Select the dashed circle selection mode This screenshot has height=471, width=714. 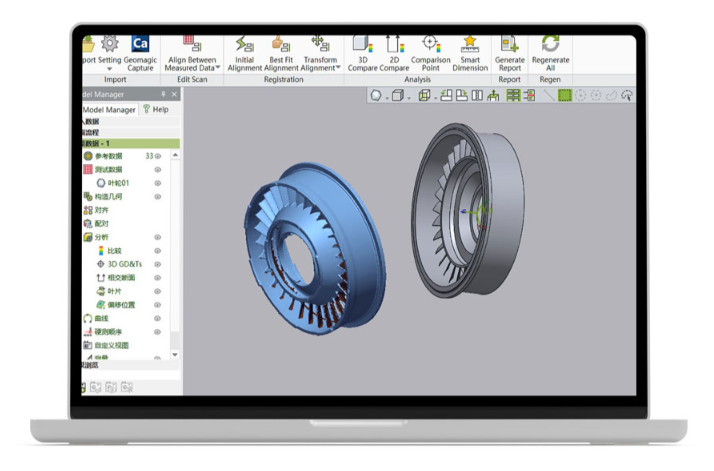click(x=580, y=95)
